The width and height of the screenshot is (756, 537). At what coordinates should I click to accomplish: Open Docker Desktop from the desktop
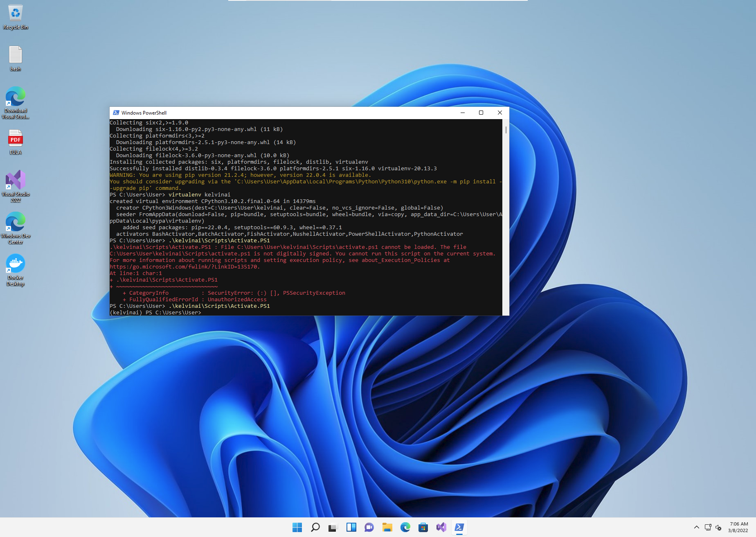[x=15, y=264]
